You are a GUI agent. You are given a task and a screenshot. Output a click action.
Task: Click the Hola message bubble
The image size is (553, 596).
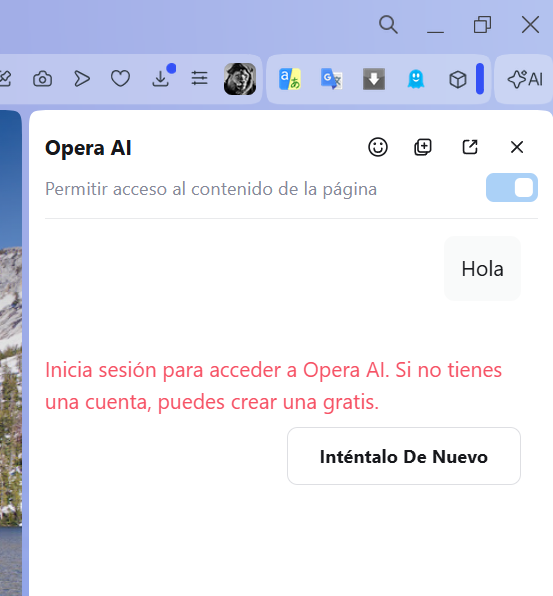(482, 269)
